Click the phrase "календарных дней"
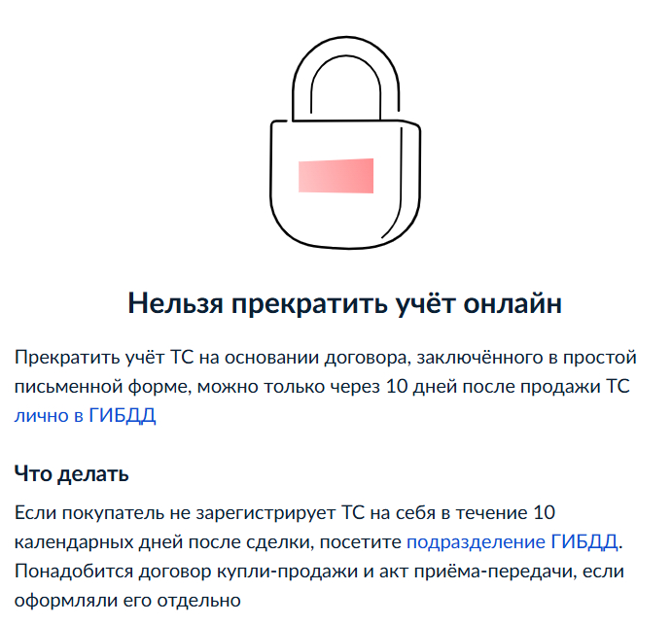This screenshot has width=672, height=625. (x=98, y=542)
